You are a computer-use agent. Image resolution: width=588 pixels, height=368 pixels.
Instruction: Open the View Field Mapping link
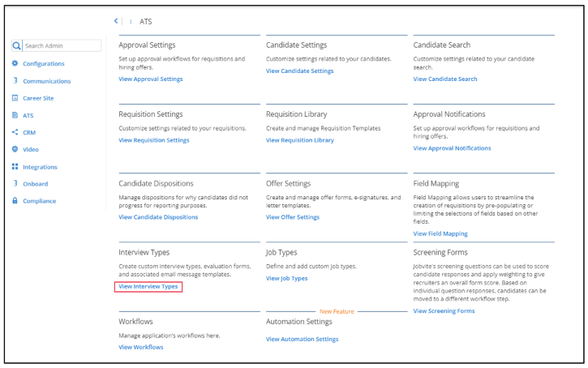point(440,233)
